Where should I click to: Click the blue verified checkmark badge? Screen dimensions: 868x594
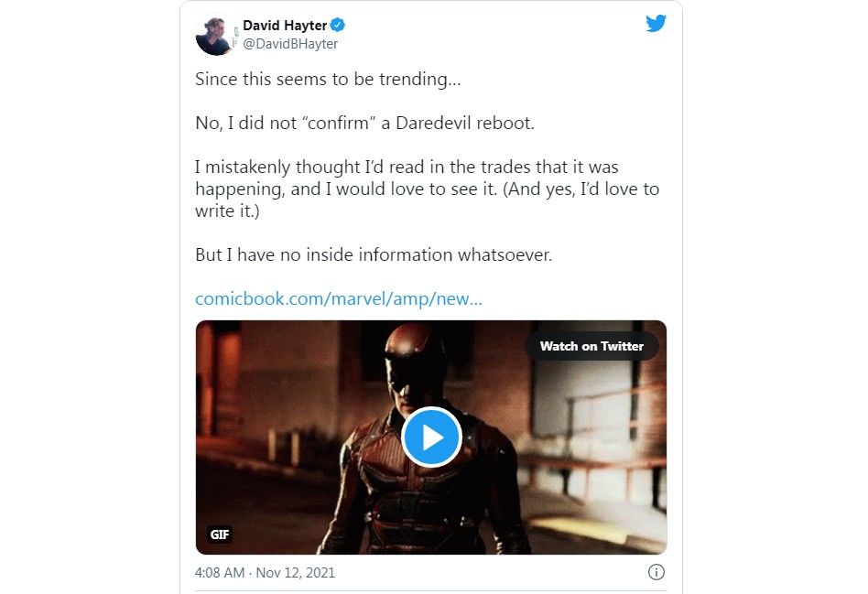tap(338, 25)
